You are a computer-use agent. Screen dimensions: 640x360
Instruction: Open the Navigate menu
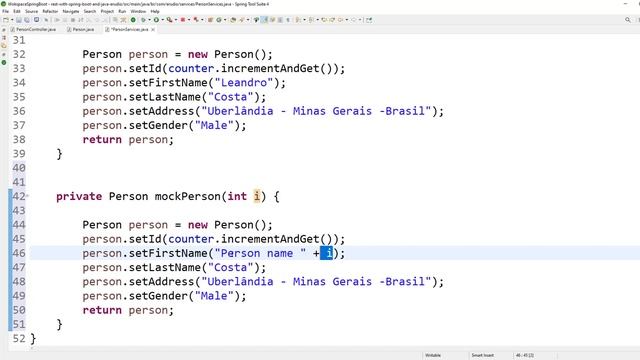71,11
